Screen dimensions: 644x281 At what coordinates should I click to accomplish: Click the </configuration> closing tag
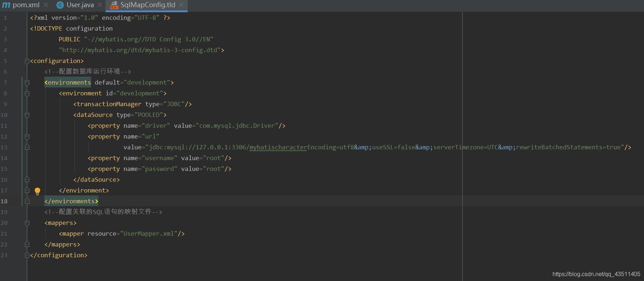coord(59,255)
